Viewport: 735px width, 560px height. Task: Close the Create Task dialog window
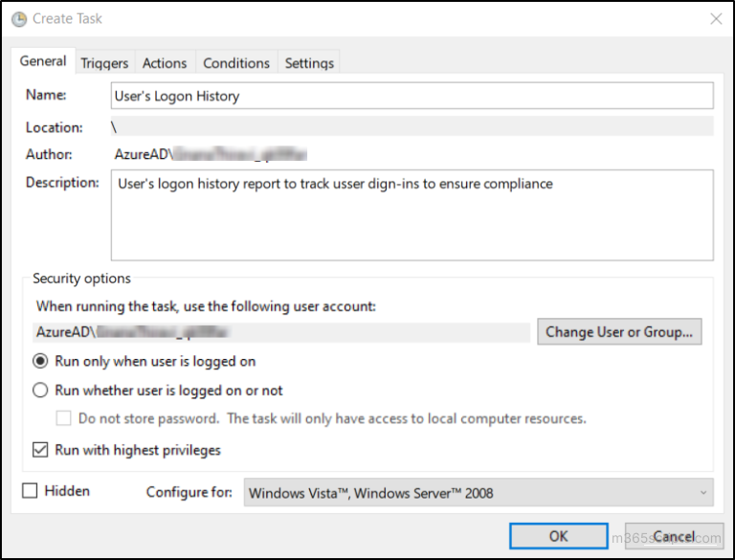[x=715, y=18]
